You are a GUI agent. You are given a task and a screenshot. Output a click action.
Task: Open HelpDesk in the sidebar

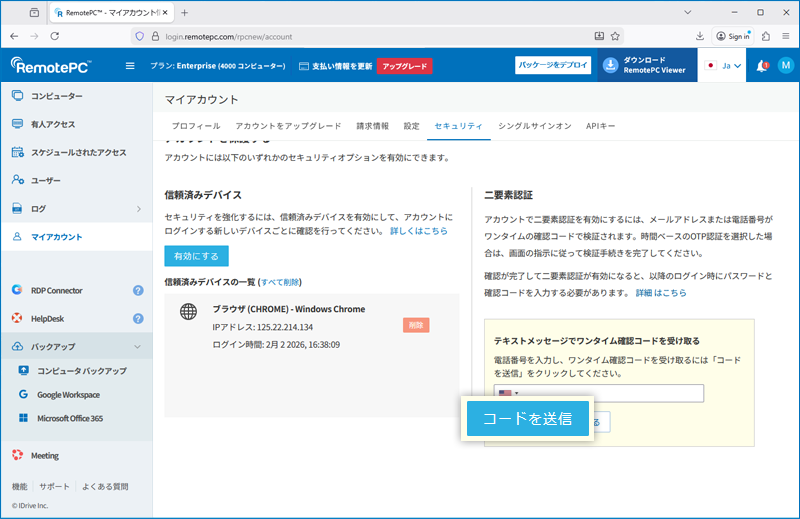(x=47, y=318)
